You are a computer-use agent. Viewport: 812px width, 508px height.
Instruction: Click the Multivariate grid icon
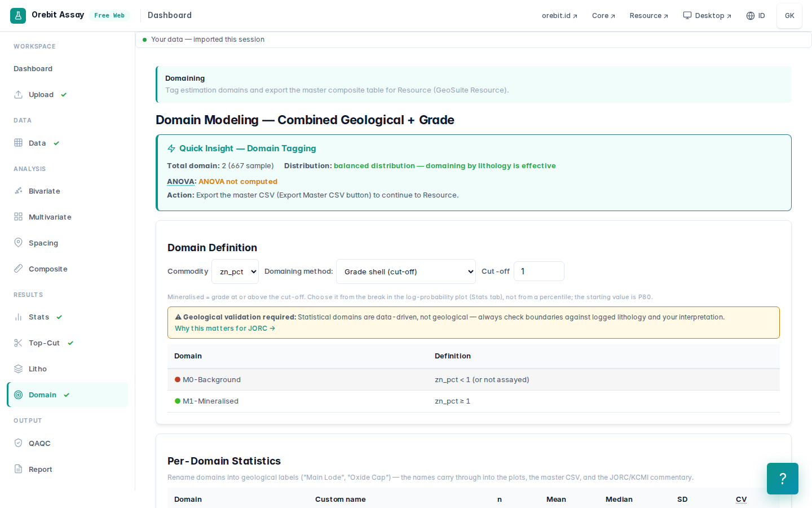(18, 217)
